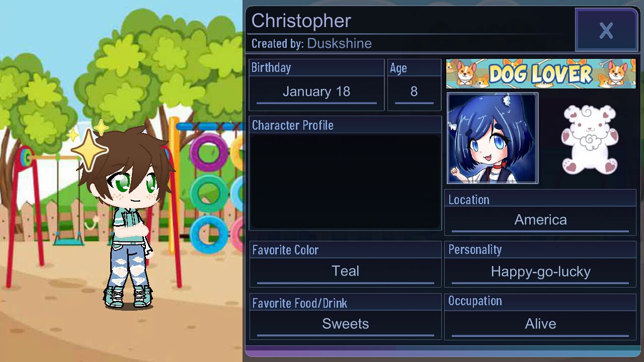Screen dimensions: 644x362
Task: Change the Age value 8
Action: tap(414, 92)
